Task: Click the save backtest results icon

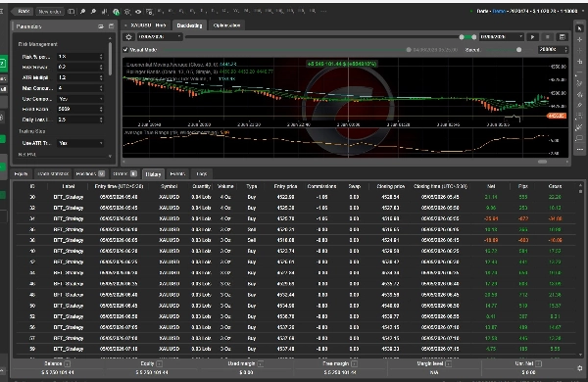Action: 563,37
